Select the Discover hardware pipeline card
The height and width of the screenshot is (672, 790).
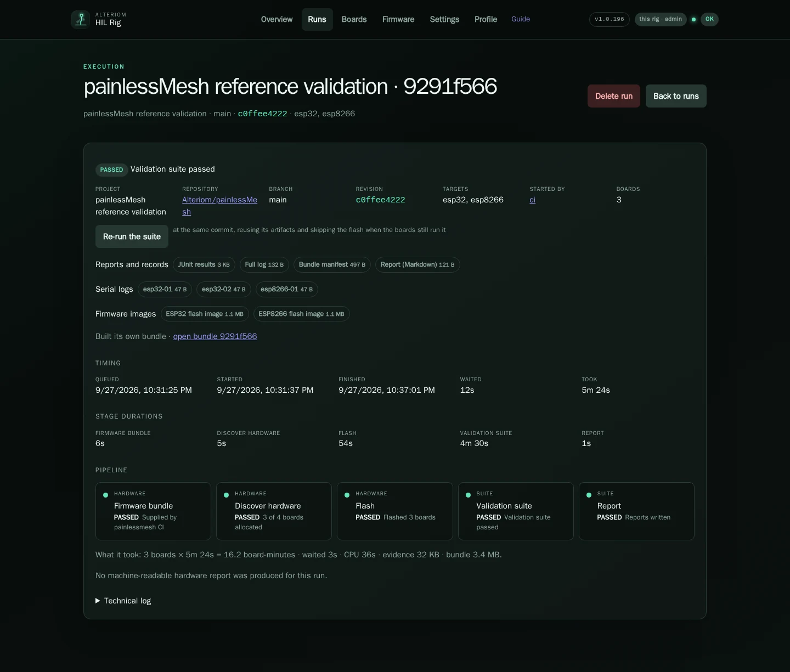(274, 511)
